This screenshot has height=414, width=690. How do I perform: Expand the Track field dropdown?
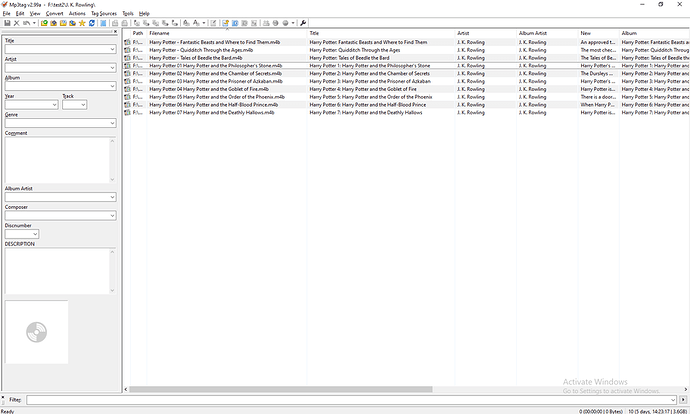(x=83, y=105)
